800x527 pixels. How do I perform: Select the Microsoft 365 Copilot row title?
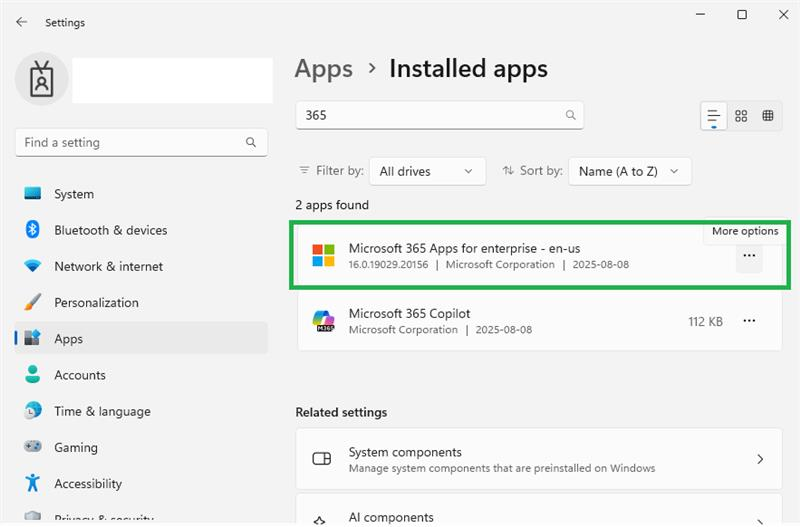(409, 313)
